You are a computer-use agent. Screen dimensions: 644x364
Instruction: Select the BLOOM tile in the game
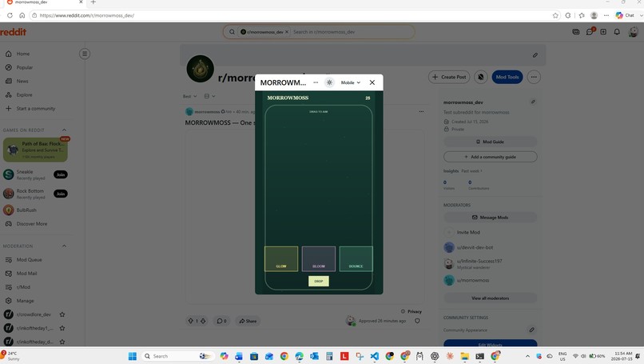(319, 258)
